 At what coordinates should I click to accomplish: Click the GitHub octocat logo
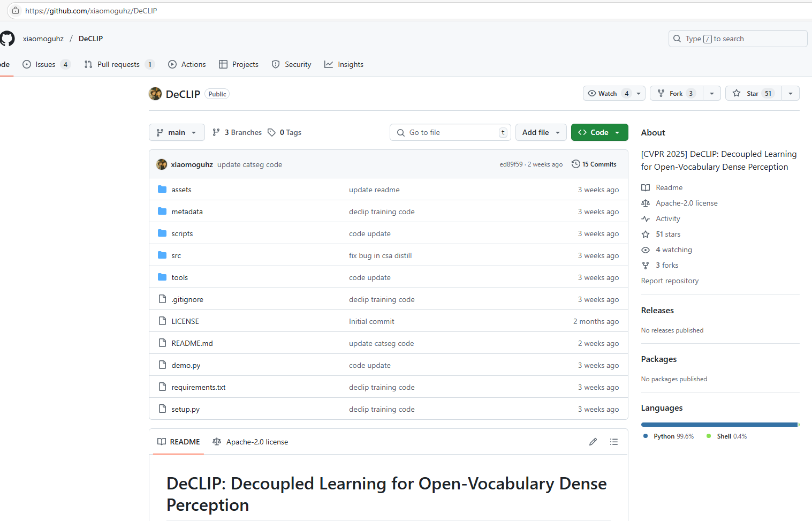[x=7, y=39]
